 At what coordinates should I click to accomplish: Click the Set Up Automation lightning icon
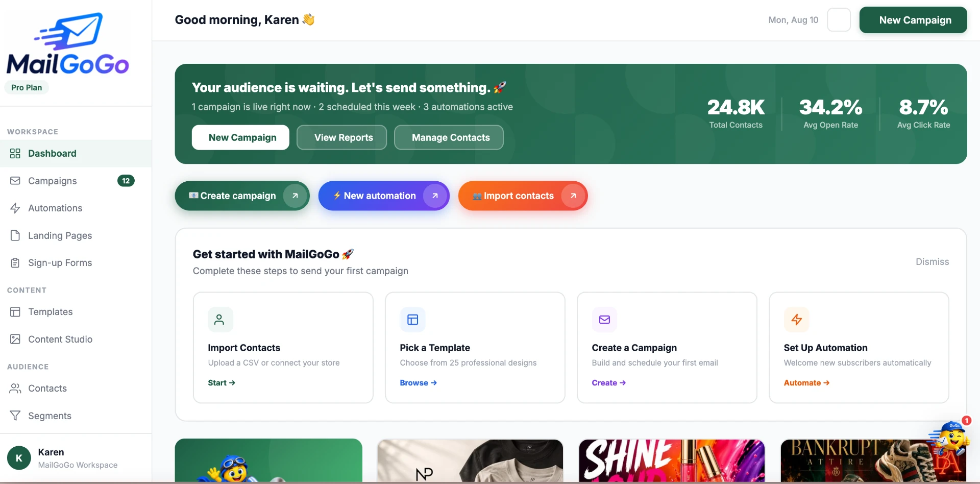click(796, 320)
